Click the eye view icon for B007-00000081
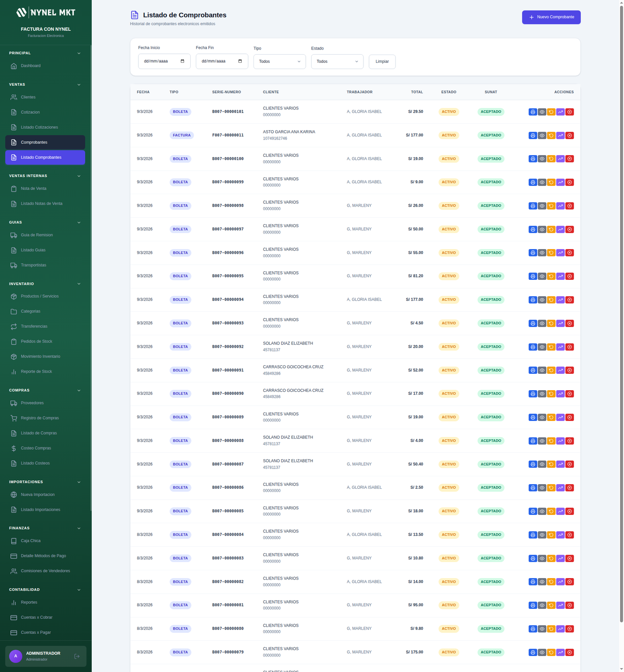The height and width of the screenshot is (672, 624). pyautogui.click(x=542, y=605)
